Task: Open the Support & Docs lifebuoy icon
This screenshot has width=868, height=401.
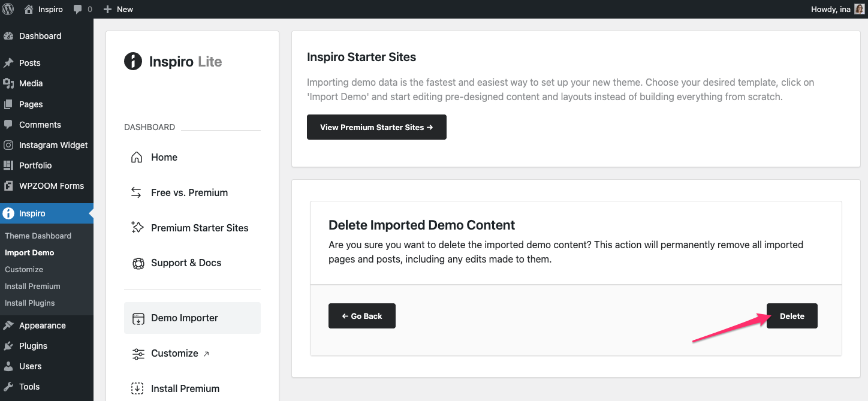Action: tap(138, 263)
